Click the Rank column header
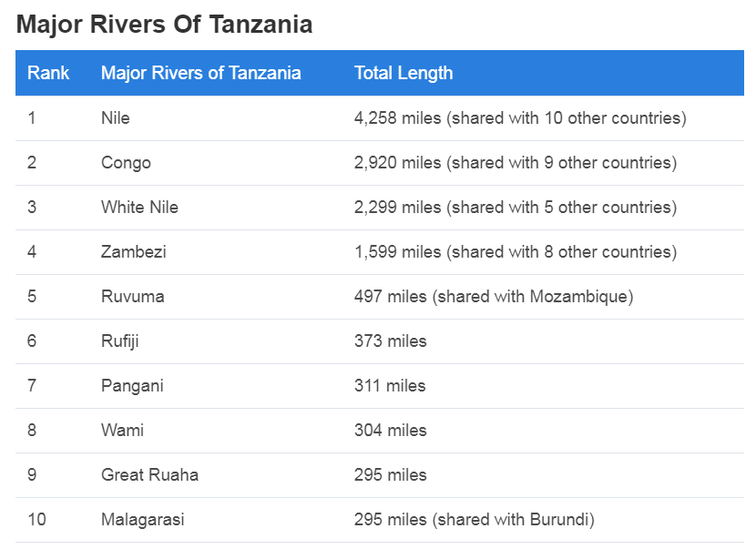This screenshot has width=756, height=549. 48,73
